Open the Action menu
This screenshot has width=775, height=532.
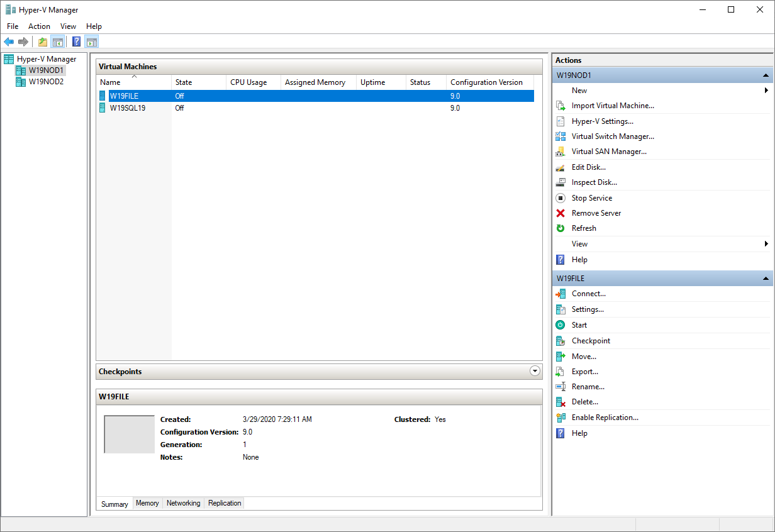pos(39,26)
